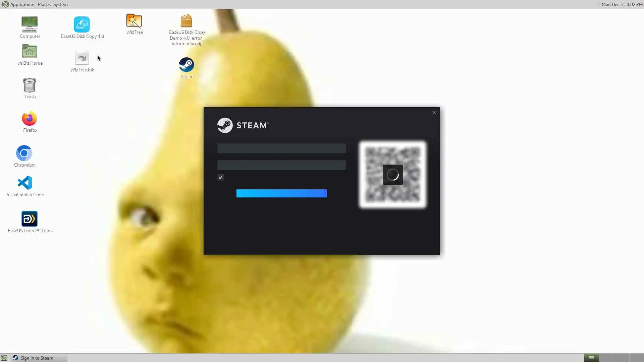This screenshot has height=362, width=644.
Task: Click the Firefox desktop icon
Action: coord(30,119)
